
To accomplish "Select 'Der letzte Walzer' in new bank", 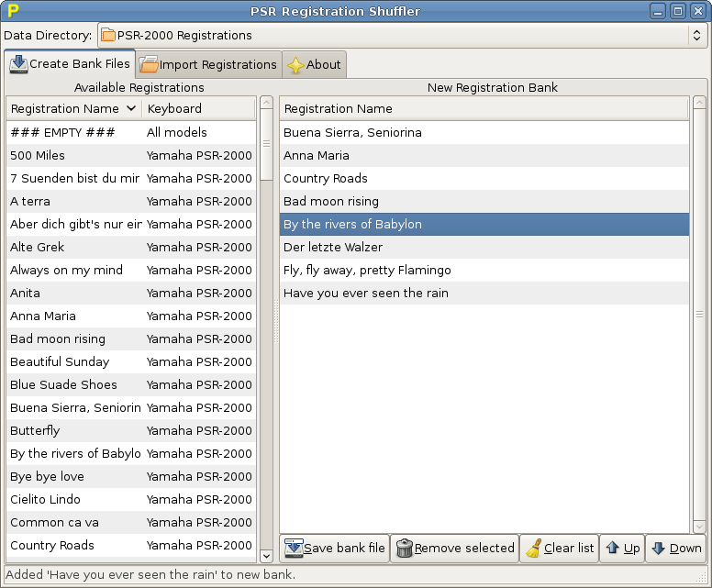I will pos(333,248).
